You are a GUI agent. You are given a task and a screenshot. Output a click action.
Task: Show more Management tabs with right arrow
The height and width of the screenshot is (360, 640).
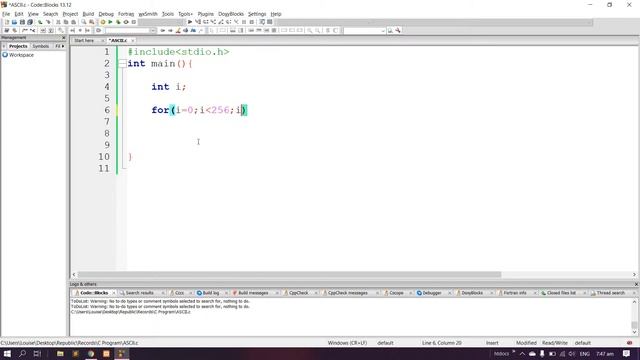[x=63, y=46]
